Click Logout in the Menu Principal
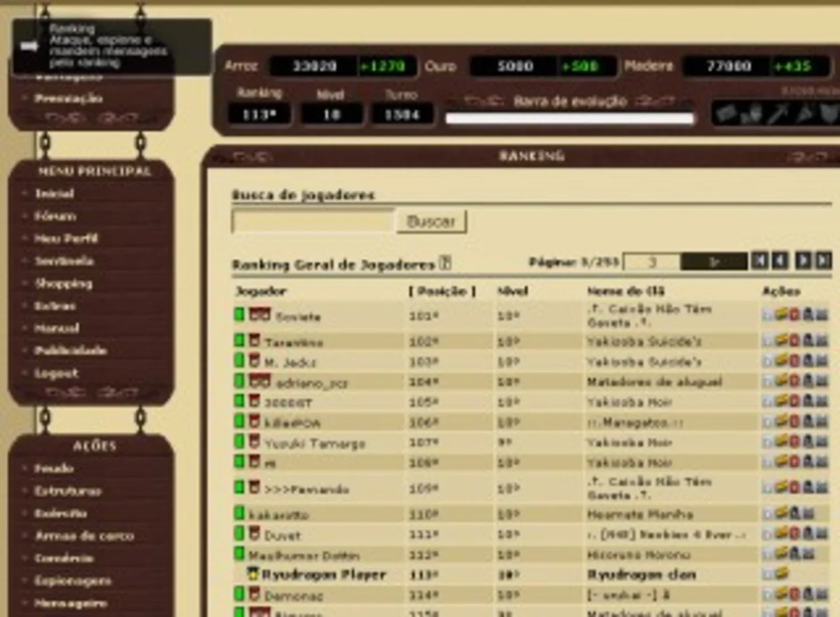 [56, 373]
